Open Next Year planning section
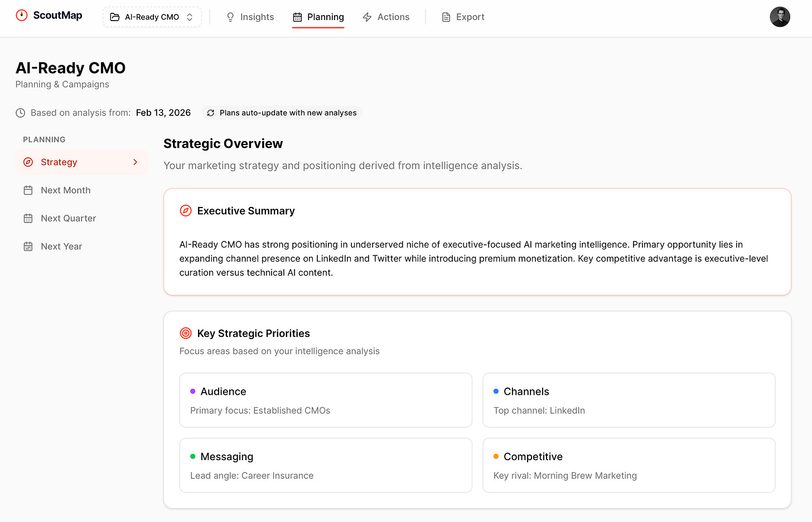812x522 pixels. (81, 246)
